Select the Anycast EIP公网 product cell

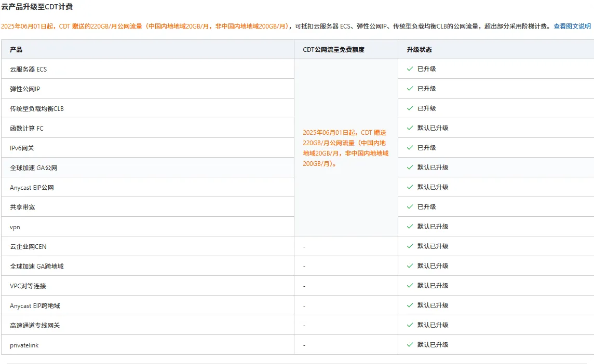[x=148, y=187]
